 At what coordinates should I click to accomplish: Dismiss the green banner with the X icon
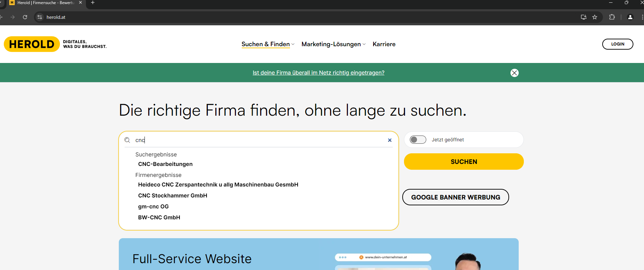tap(514, 73)
